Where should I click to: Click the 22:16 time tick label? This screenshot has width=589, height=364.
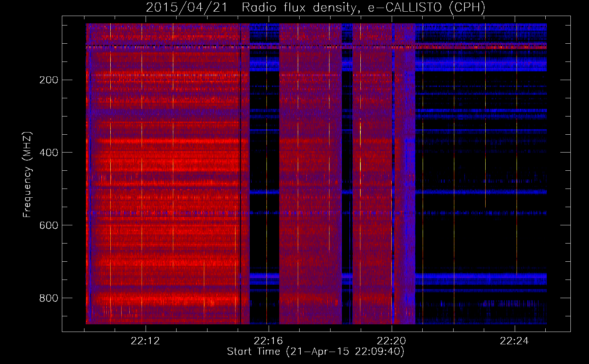pos(268,341)
